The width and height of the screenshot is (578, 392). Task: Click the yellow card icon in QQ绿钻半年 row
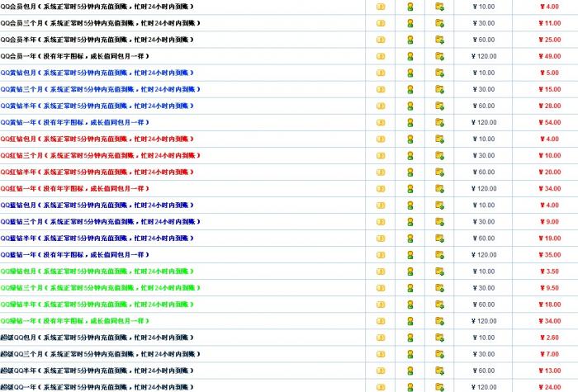(x=381, y=305)
